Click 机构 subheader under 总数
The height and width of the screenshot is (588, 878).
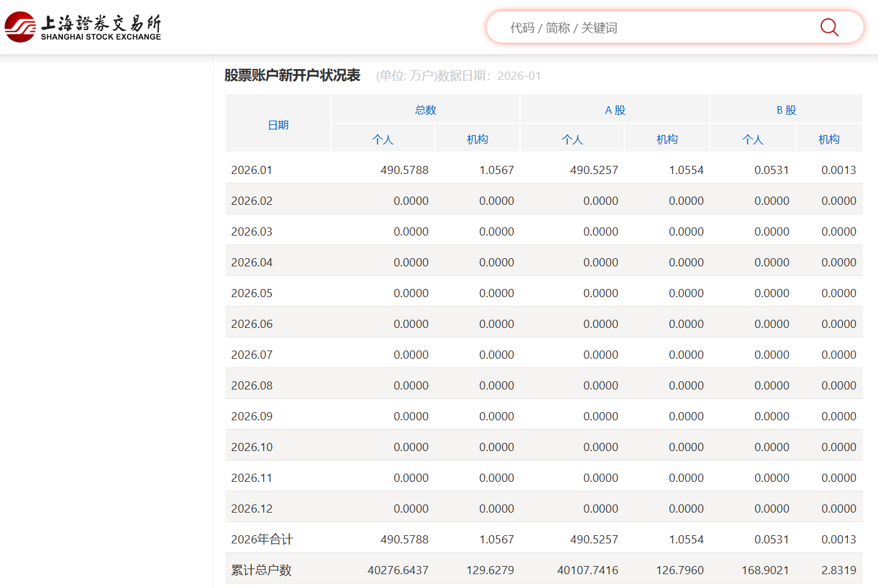pos(477,139)
